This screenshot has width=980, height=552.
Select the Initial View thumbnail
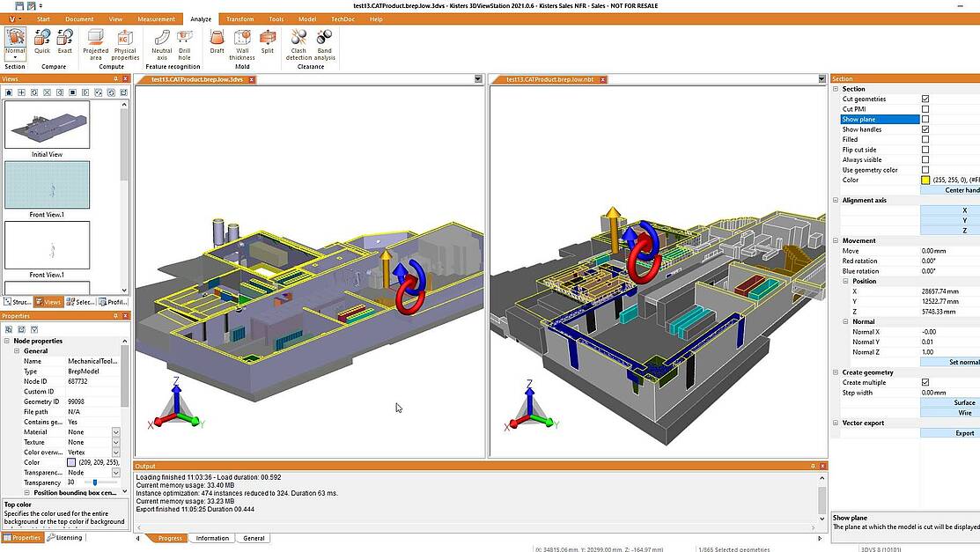[x=47, y=124]
